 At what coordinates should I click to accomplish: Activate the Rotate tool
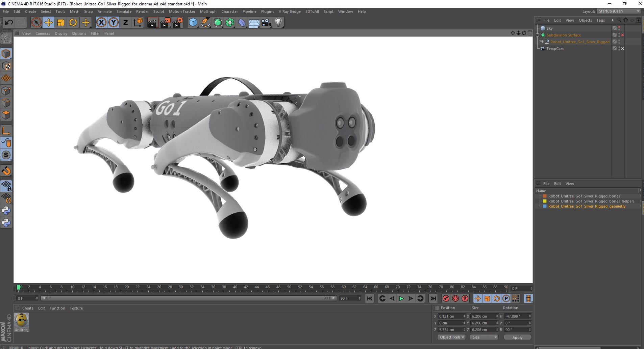pos(73,23)
